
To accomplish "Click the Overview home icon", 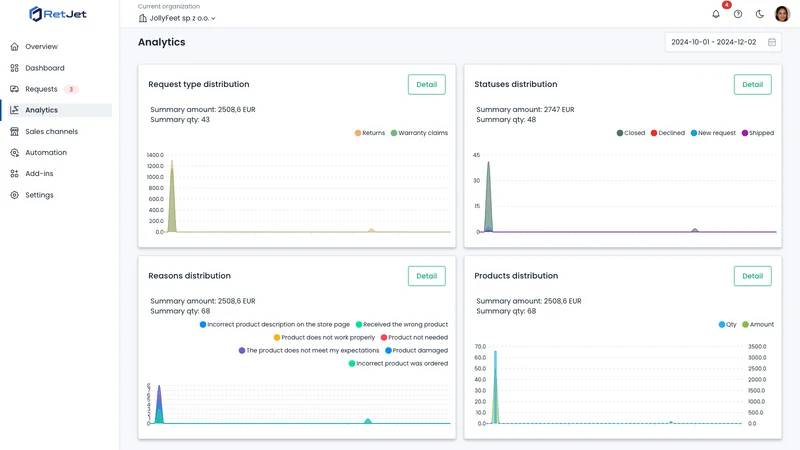I will tap(14, 46).
